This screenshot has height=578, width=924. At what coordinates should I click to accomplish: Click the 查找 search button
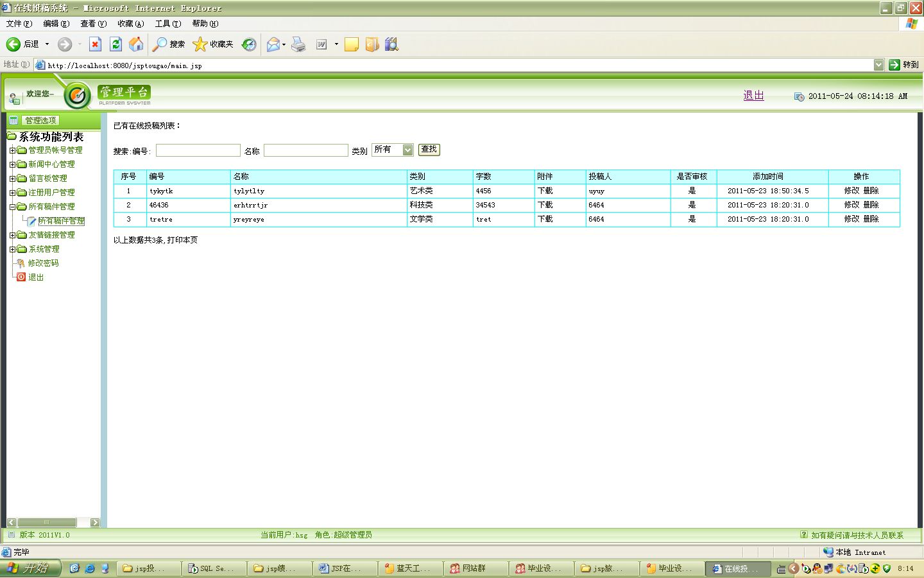429,150
